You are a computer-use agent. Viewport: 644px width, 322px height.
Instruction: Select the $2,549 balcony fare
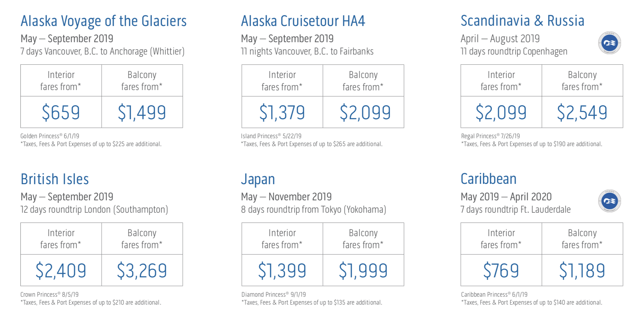point(582,113)
